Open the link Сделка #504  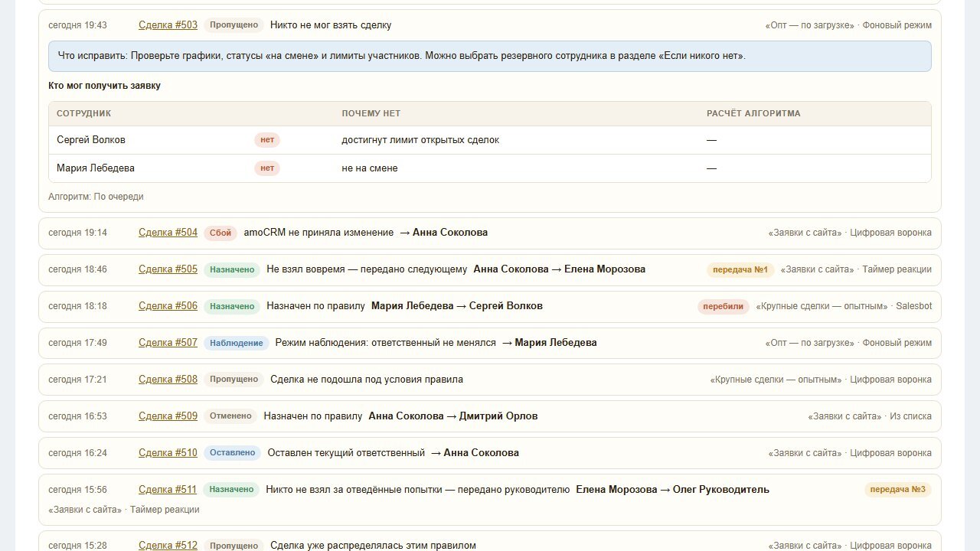(168, 233)
